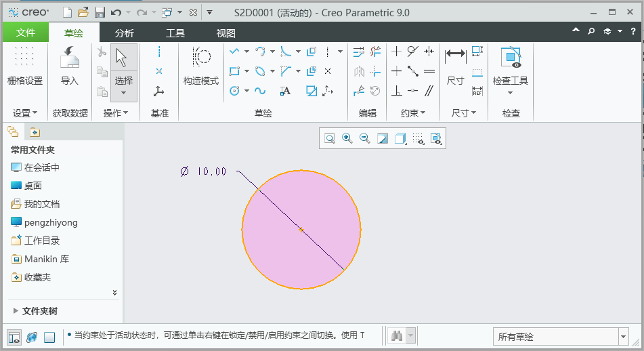The width and height of the screenshot is (644, 351).
Task: Open the 约束 group dropdown
Action: 413,112
